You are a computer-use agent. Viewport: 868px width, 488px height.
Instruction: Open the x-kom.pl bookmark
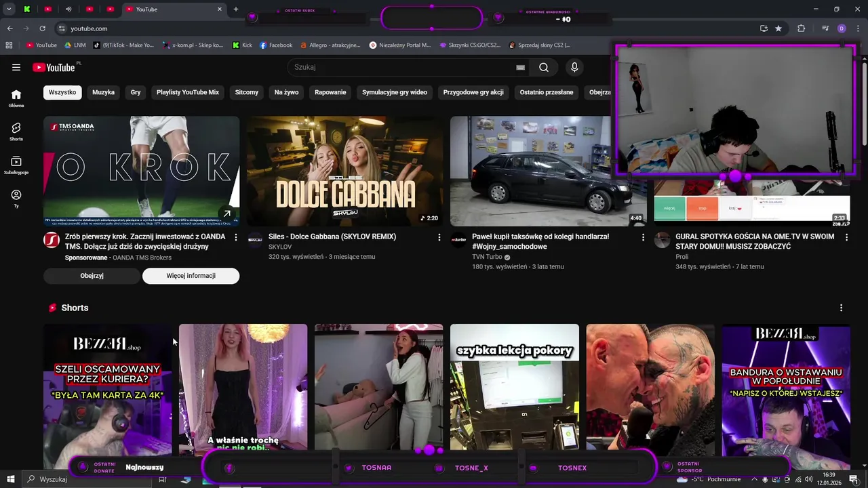193,45
